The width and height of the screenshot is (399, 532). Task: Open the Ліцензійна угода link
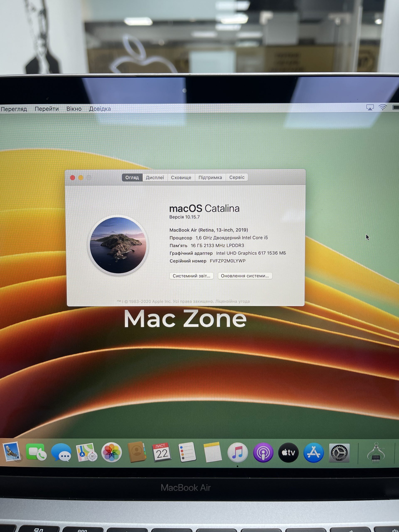click(232, 301)
